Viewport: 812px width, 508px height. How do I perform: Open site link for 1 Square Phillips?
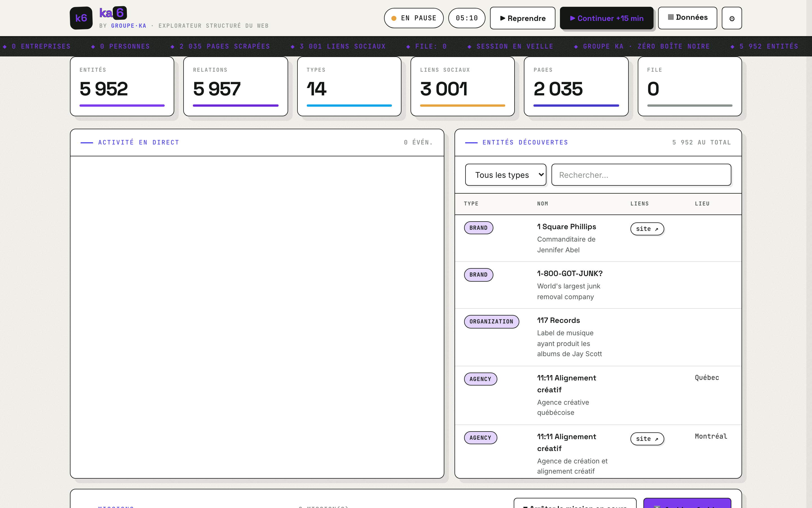(x=647, y=229)
